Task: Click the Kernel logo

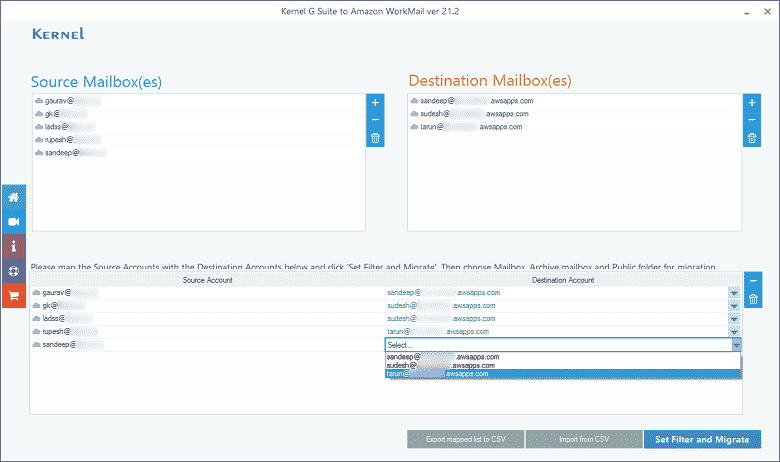Action: [x=58, y=34]
